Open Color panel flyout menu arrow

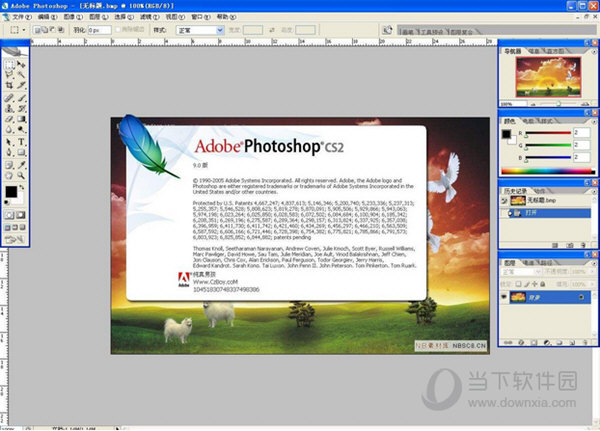(x=593, y=121)
